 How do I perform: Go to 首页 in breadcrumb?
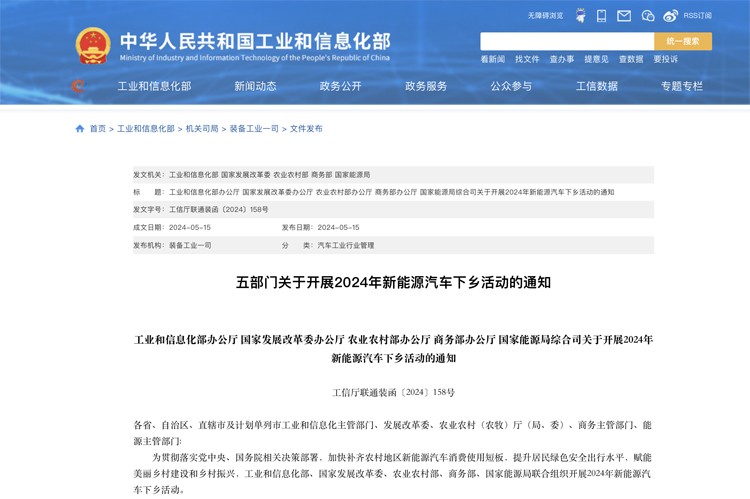[98, 129]
